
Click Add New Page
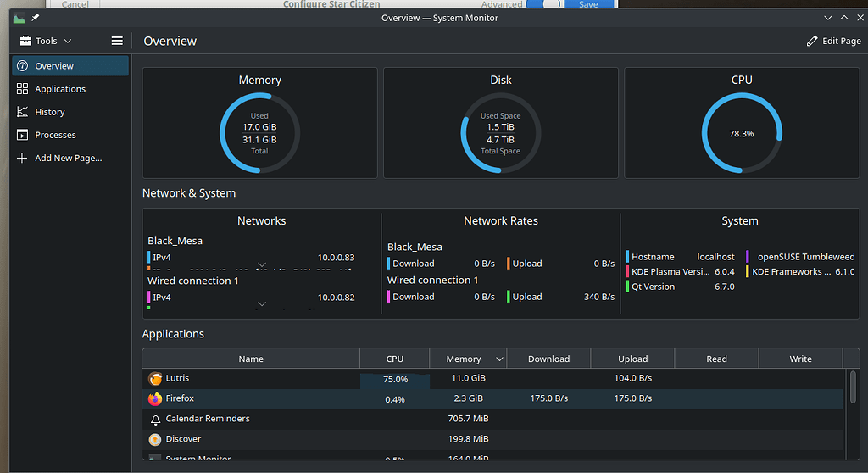[x=68, y=158]
